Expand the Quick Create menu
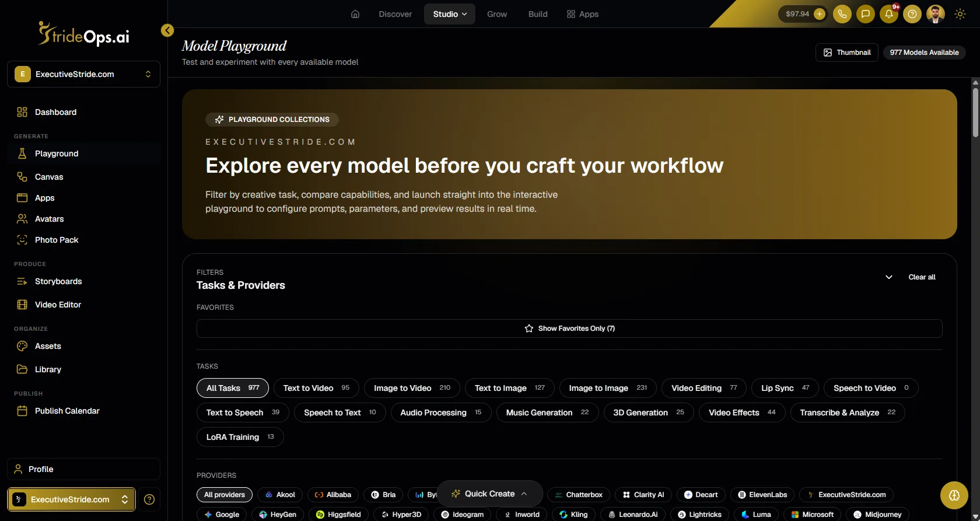This screenshot has height=521, width=980. 490,494
